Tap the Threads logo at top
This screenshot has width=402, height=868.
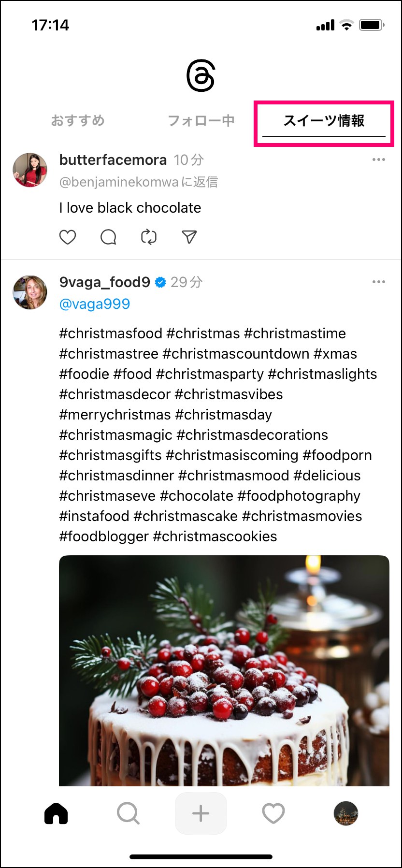coord(201,75)
